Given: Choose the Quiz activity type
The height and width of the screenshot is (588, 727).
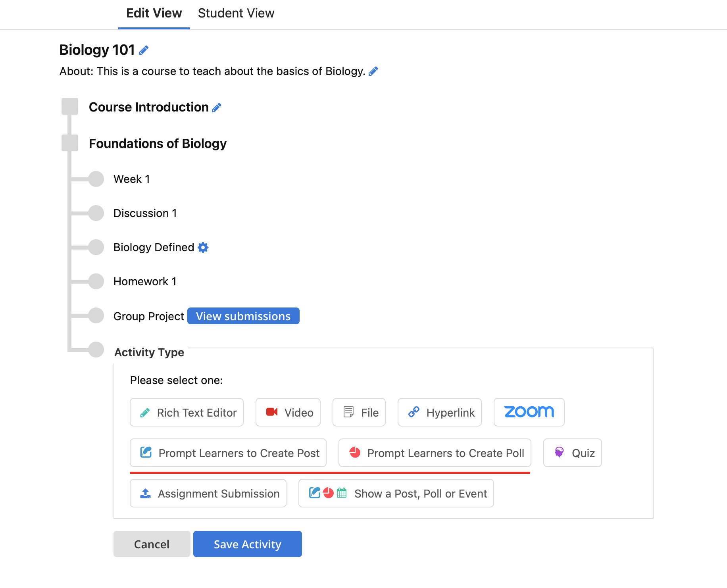Looking at the screenshot, I should pyautogui.click(x=573, y=453).
